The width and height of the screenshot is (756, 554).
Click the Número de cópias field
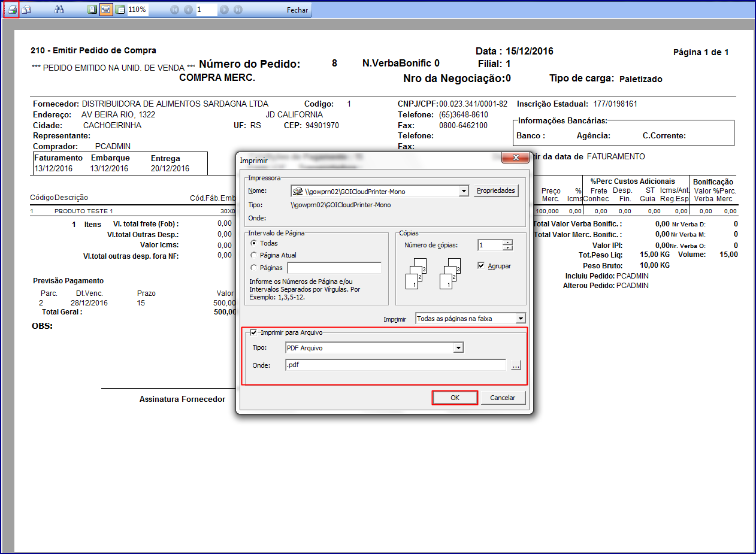coord(490,245)
